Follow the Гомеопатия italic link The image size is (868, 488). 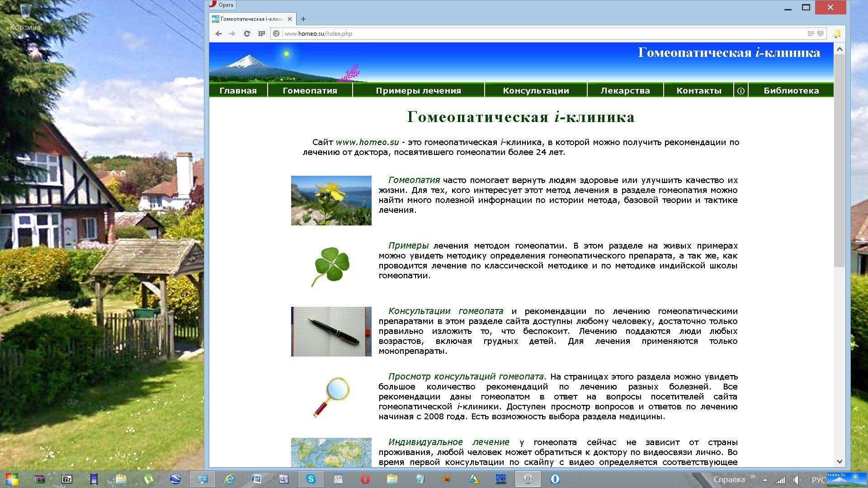tap(414, 180)
